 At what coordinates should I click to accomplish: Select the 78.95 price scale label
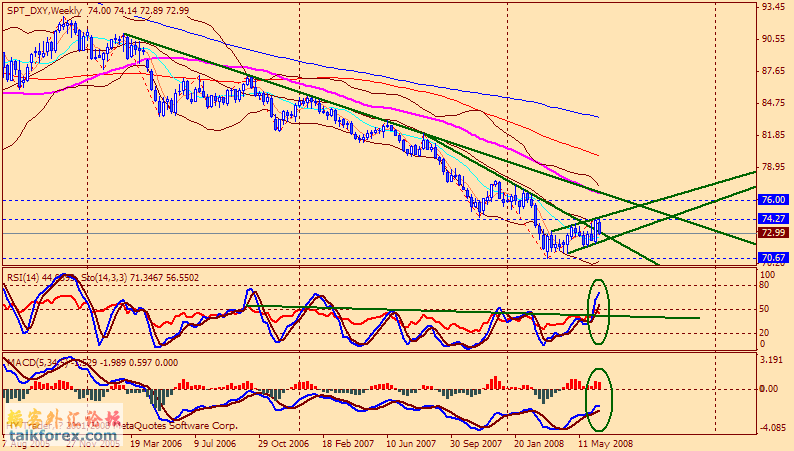pos(773,167)
